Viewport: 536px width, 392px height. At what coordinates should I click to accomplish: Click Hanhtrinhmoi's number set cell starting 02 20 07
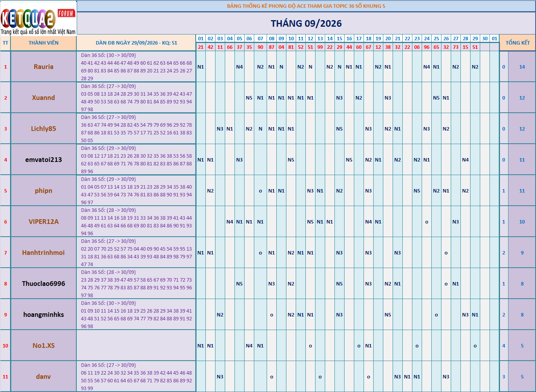coord(136,253)
